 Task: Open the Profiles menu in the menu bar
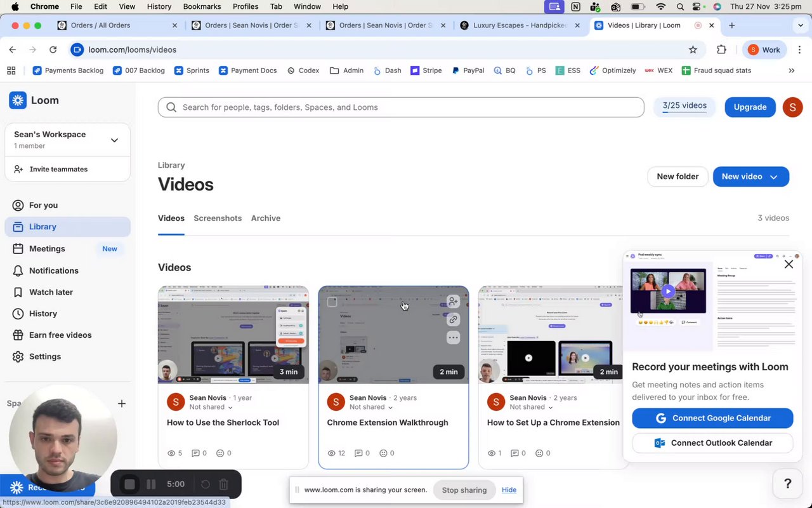pyautogui.click(x=245, y=6)
